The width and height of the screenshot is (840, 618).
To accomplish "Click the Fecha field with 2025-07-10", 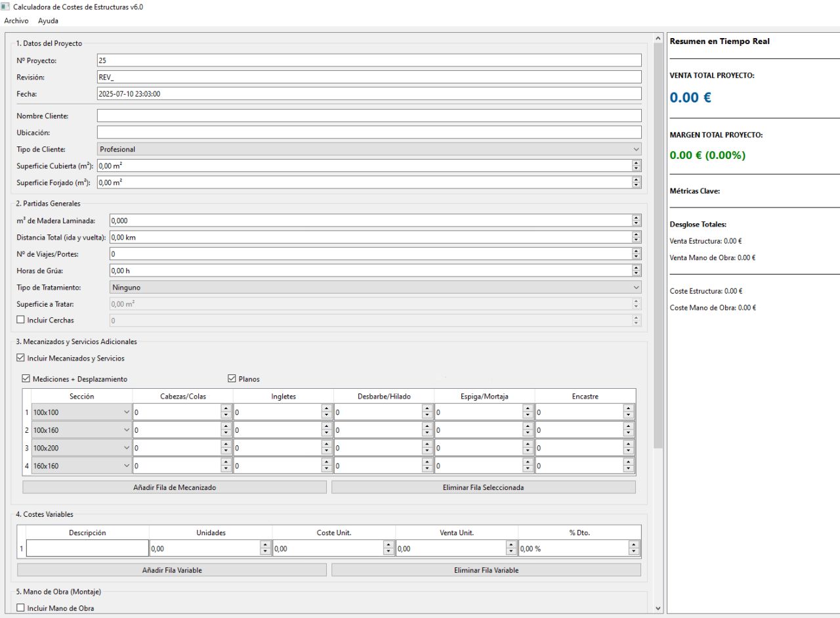I will pos(369,94).
